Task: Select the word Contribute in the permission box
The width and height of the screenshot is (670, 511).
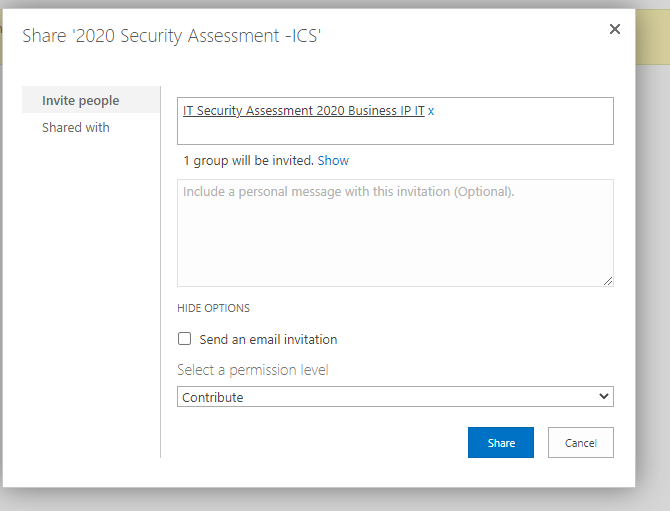Action: tap(213, 397)
